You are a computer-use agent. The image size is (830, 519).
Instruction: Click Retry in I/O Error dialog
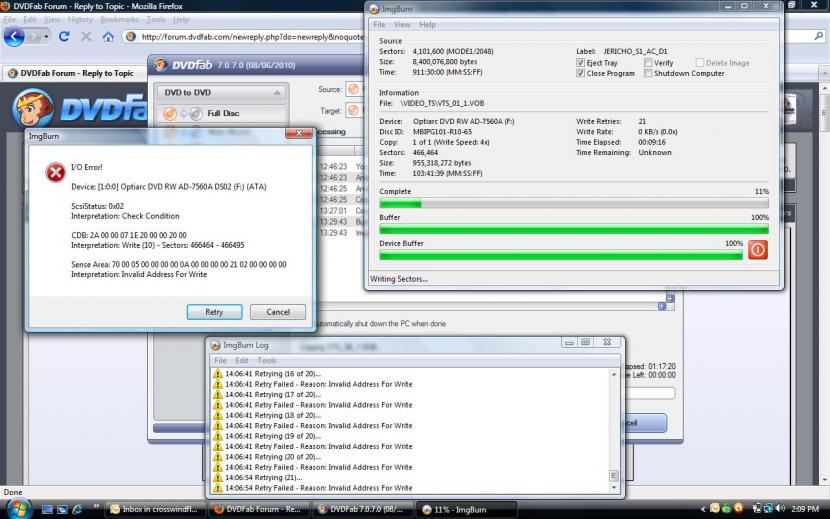(x=214, y=312)
